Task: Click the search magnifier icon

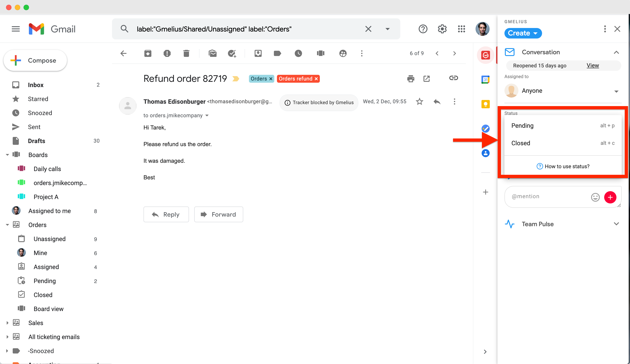Action: point(124,29)
